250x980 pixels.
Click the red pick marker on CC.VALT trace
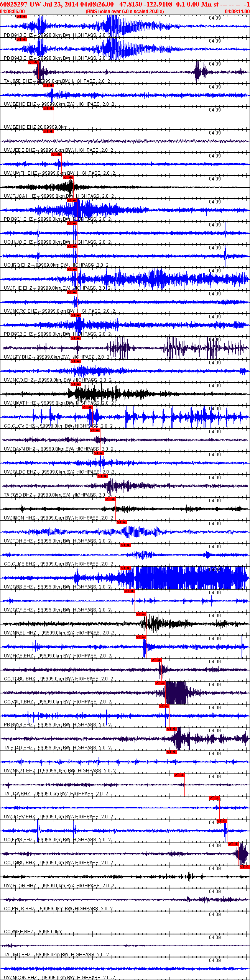click(160, 683)
